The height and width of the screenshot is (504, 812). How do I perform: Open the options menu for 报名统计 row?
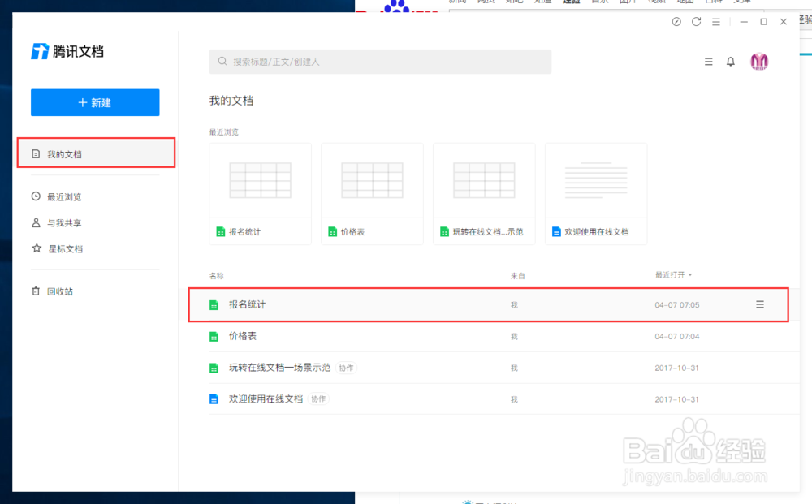click(x=760, y=304)
